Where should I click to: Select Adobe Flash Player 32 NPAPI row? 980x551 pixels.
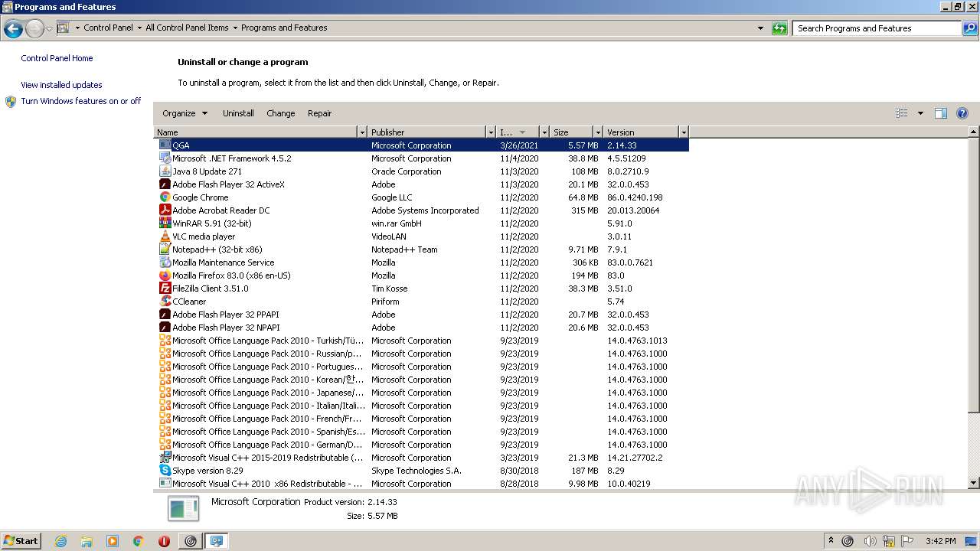421,327
